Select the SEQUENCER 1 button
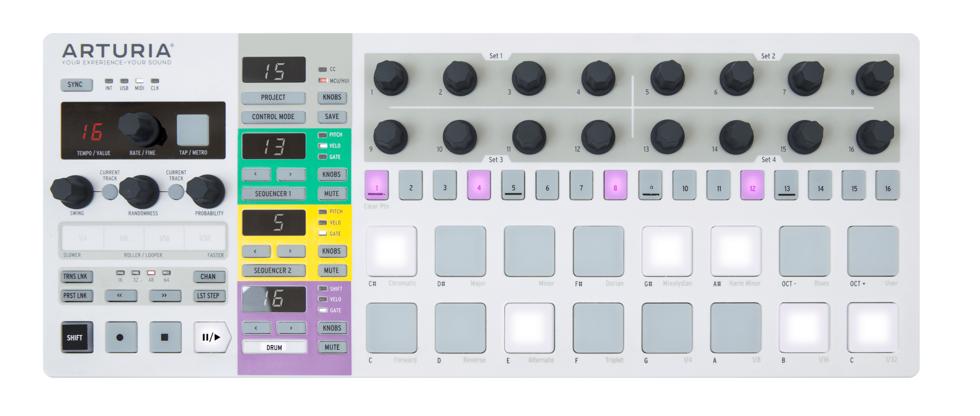The height and width of the screenshot is (416, 980). [273, 194]
